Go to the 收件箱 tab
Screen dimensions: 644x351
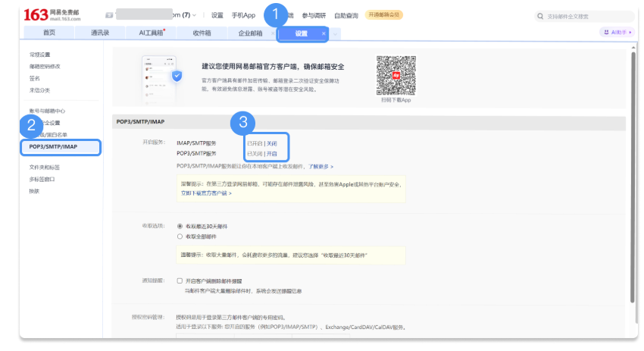pos(202,33)
